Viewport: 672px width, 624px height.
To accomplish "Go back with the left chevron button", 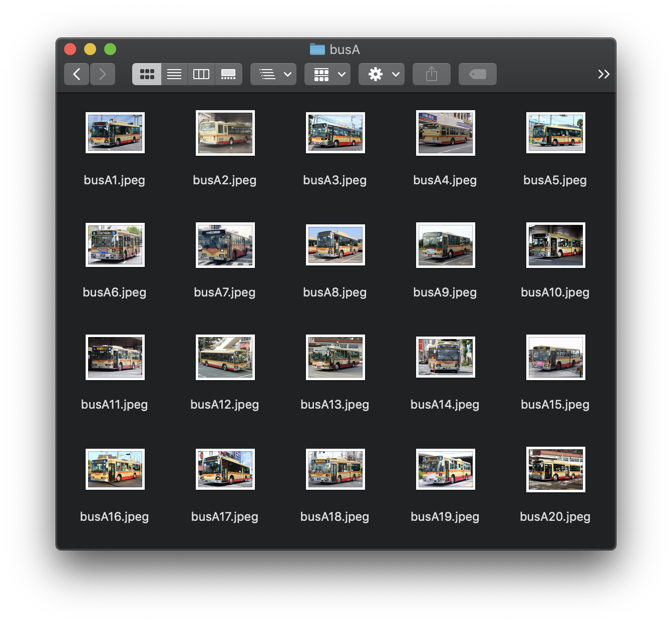I will pos(77,74).
